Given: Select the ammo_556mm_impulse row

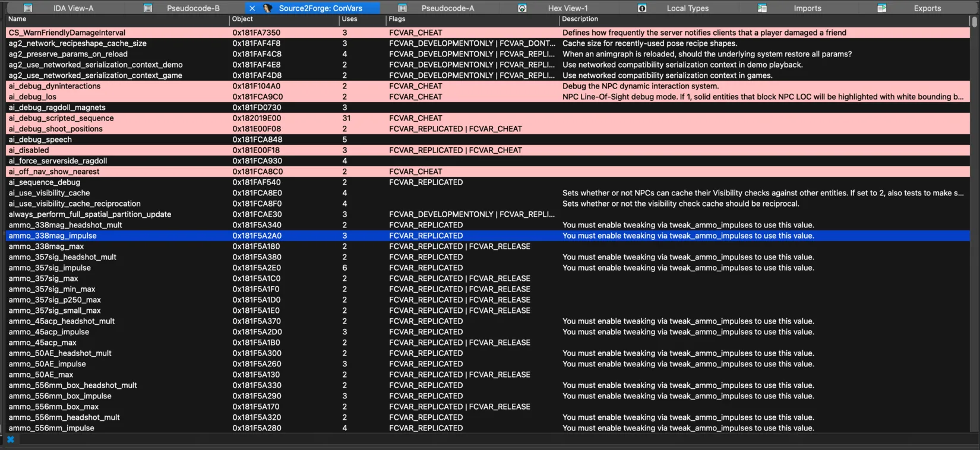Looking at the screenshot, I should click(488, 428).
